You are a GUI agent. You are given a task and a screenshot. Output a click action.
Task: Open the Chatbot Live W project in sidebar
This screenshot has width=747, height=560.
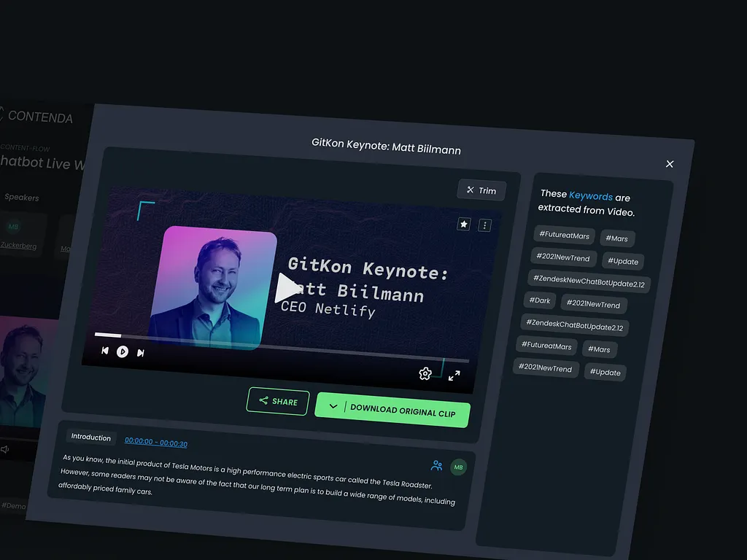[40, 162]
